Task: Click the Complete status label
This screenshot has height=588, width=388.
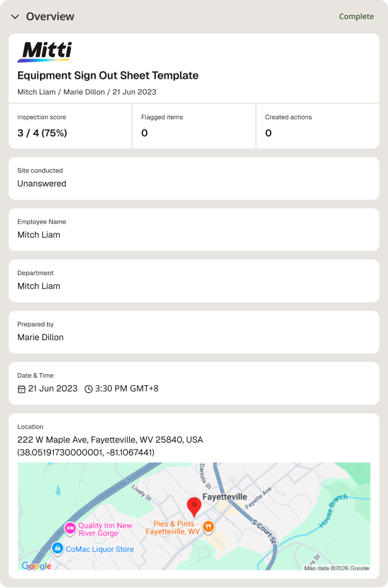Action: click(x=356, y=16)
